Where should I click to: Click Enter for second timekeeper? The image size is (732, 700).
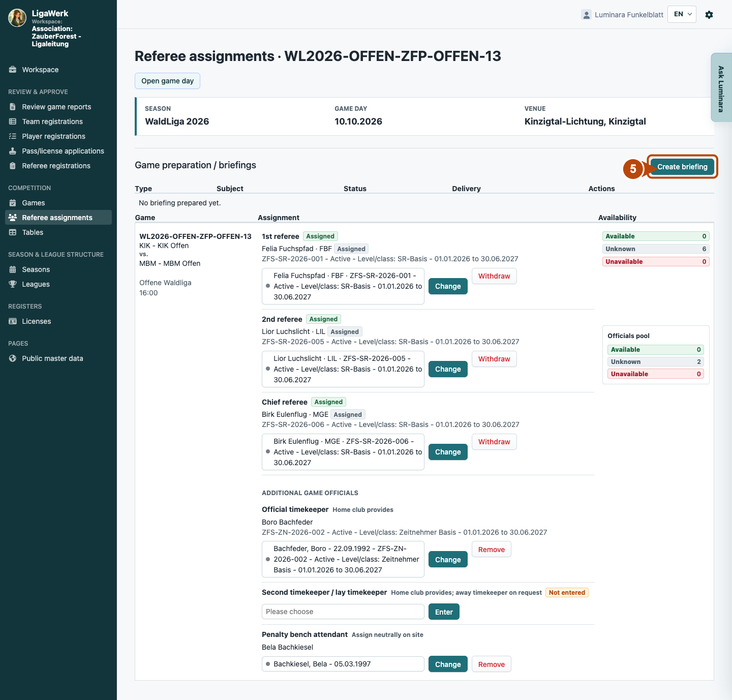click(444, 612)
